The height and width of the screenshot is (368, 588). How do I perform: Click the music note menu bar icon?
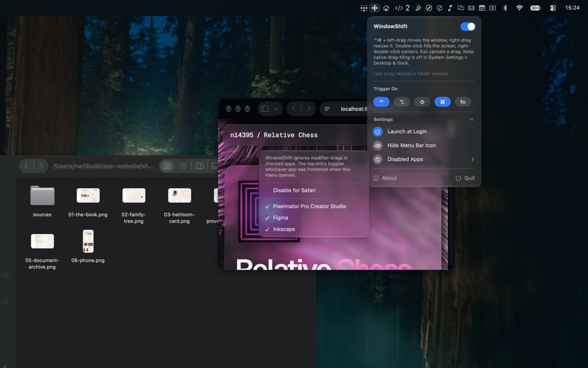click(x=450, y=8)
